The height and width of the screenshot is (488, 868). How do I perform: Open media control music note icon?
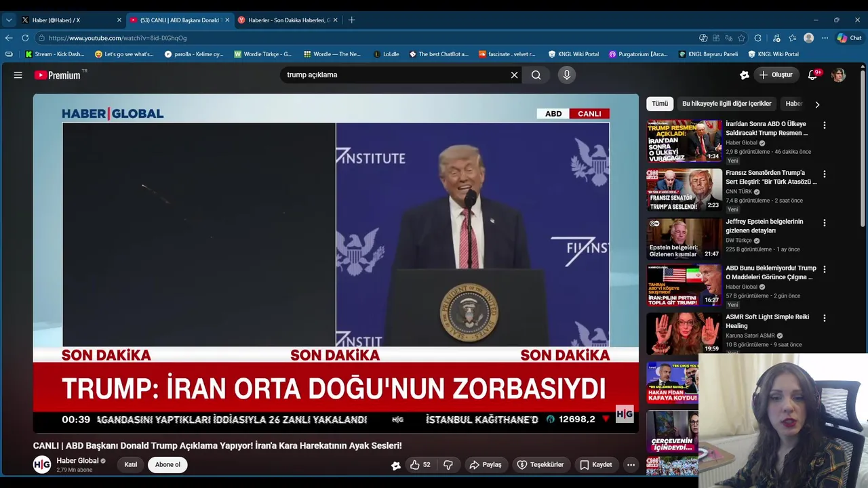(x=776, y=38)
